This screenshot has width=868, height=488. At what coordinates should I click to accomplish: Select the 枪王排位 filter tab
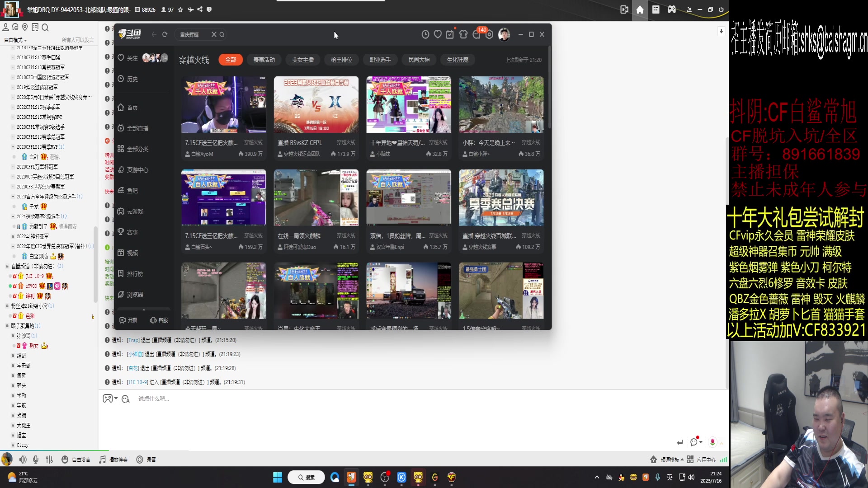(x=341, y=60)
